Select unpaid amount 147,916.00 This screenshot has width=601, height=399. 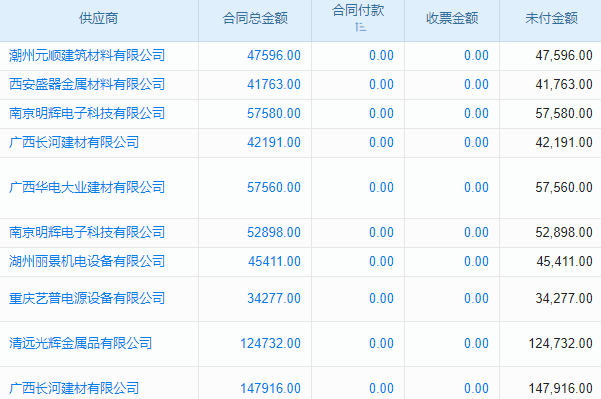pos(560,388)
